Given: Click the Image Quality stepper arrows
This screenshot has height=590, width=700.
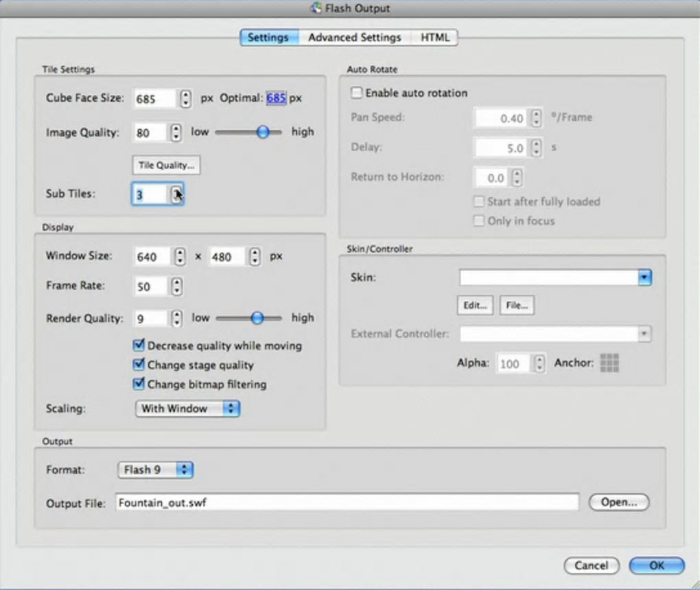Looking at the screenshot, I should (176, 133).
